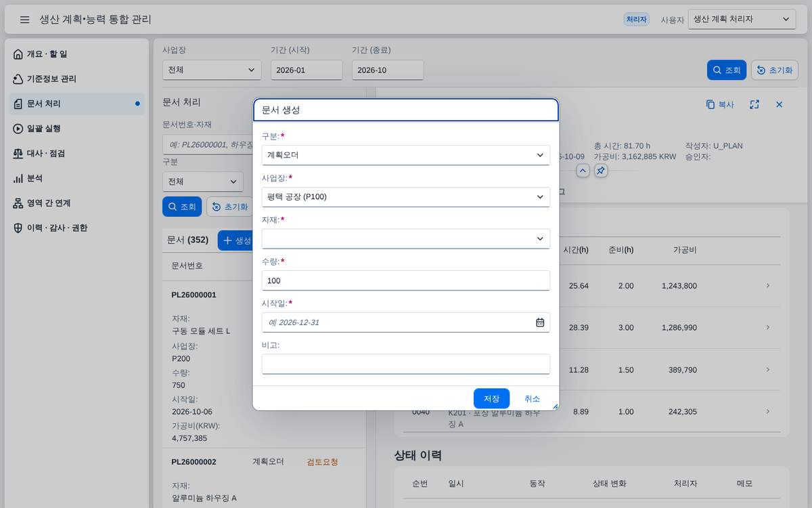The width and height of the screenshot is (812, 508).
Task: Open 일괄 실행 sidebar item
Action: [x=77, y=129]
